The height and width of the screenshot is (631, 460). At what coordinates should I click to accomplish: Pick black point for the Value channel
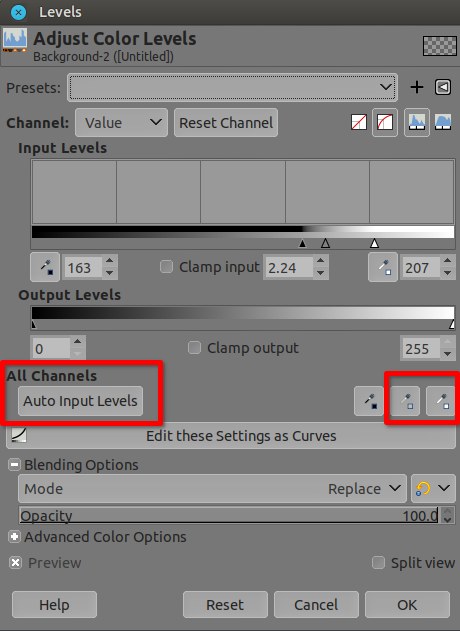pyautogui.click(x=45, y=267)
